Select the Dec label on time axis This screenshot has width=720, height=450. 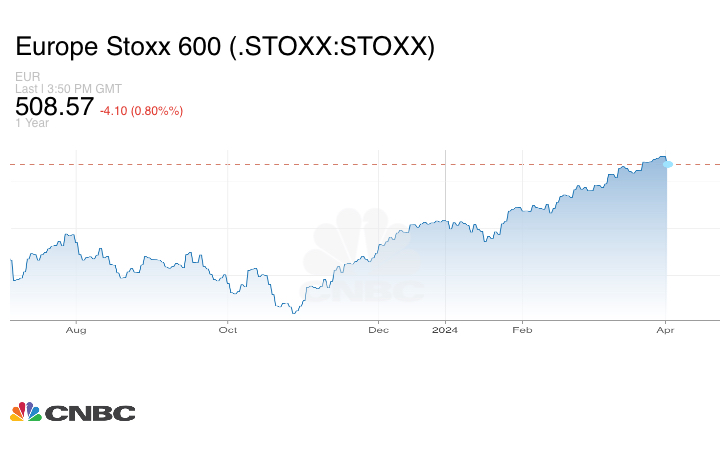[378, 329]
